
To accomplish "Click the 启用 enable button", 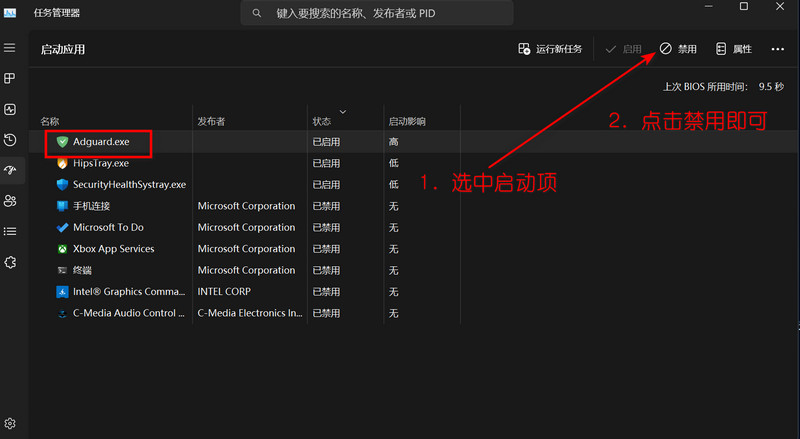I will (x=623, y=49).
